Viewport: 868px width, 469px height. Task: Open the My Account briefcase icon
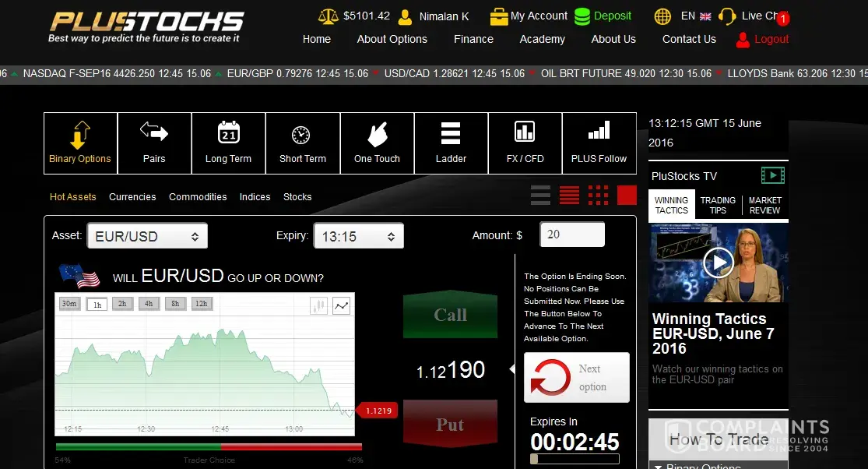click(499, 16)
